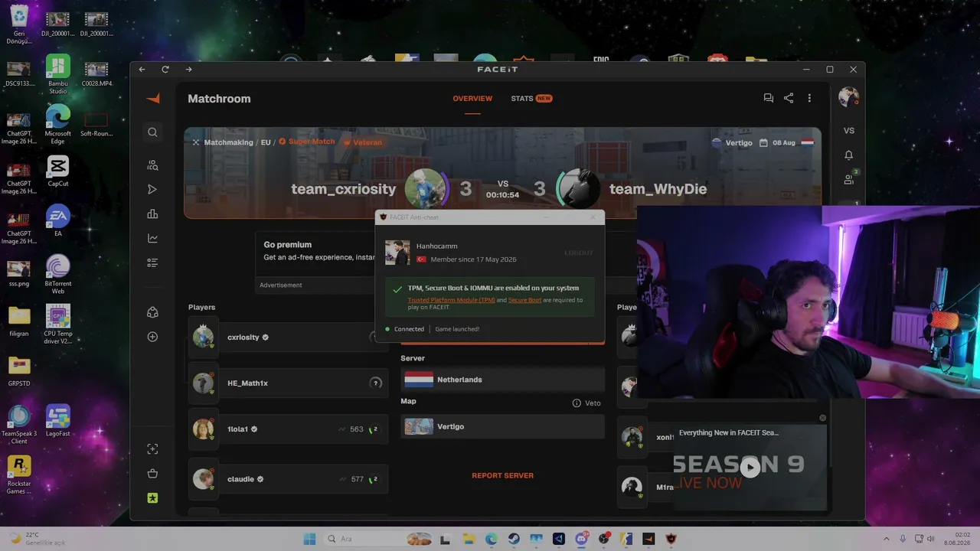The height and width of the screenshot is (551, 980).
Task: Open the list-view sidebar icon
Action: pos(152,263)
